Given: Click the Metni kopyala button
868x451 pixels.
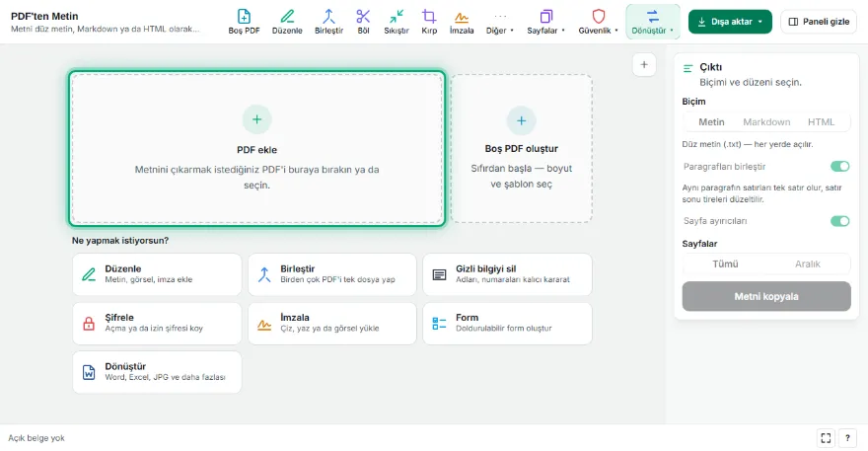Looking at the screenshot, I should click(x=766, y=296).
